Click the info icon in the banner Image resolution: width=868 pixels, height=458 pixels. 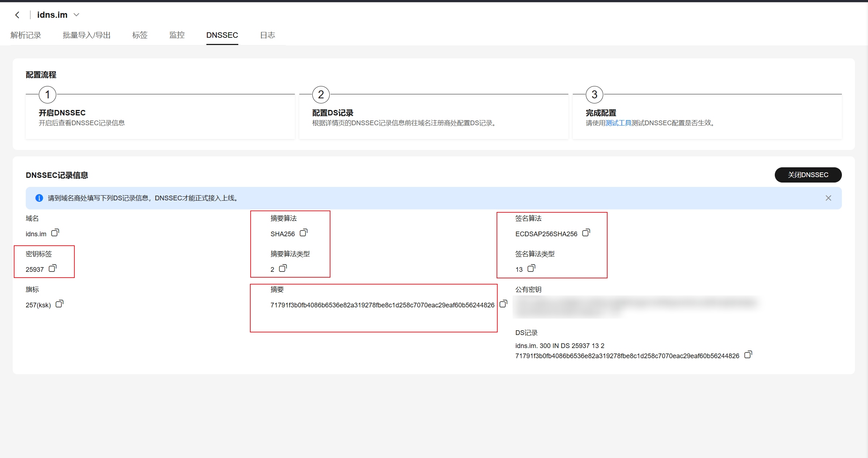pos(39,198)
